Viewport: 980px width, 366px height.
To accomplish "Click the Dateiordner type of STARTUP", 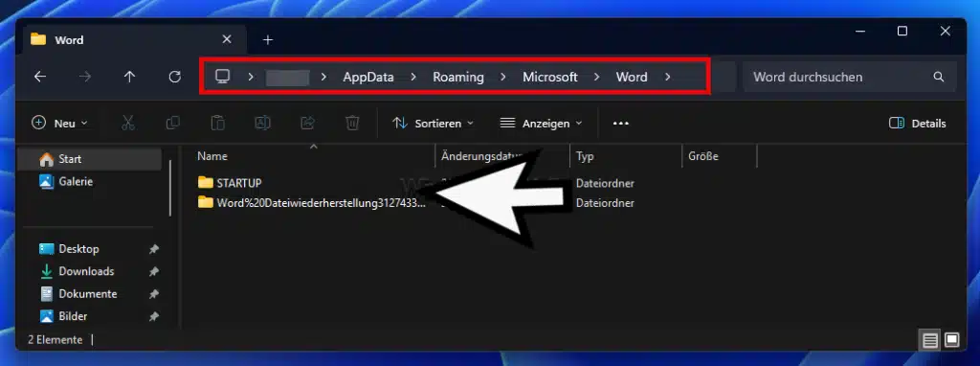I will point(605,183).
